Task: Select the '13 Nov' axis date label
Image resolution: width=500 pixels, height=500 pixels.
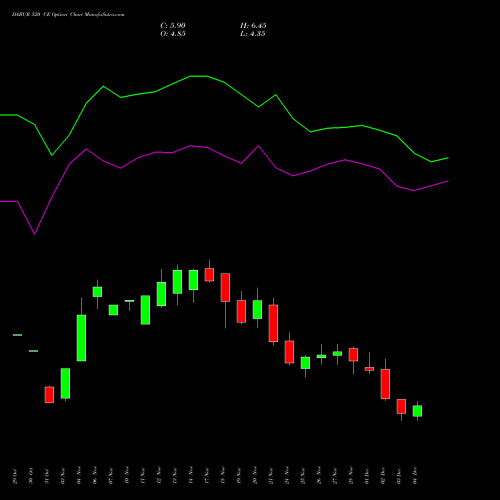Action: pyautogui.click(x=175, y=476)
